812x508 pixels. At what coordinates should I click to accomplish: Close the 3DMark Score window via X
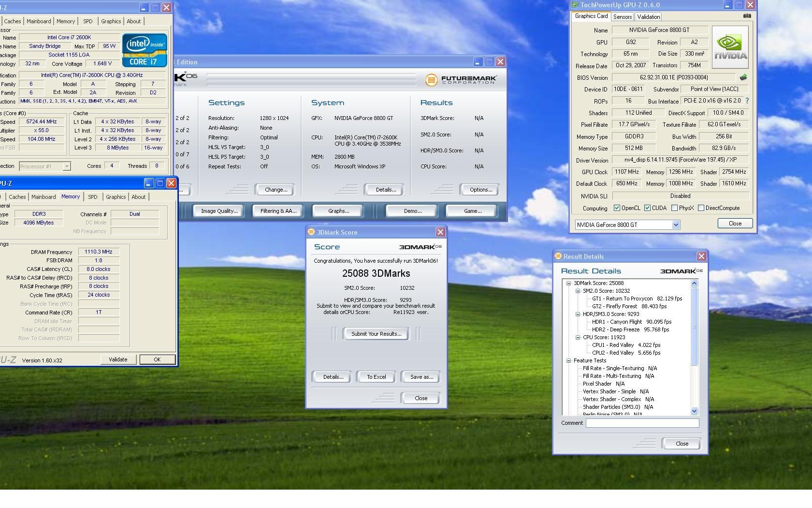click(440, 232)
